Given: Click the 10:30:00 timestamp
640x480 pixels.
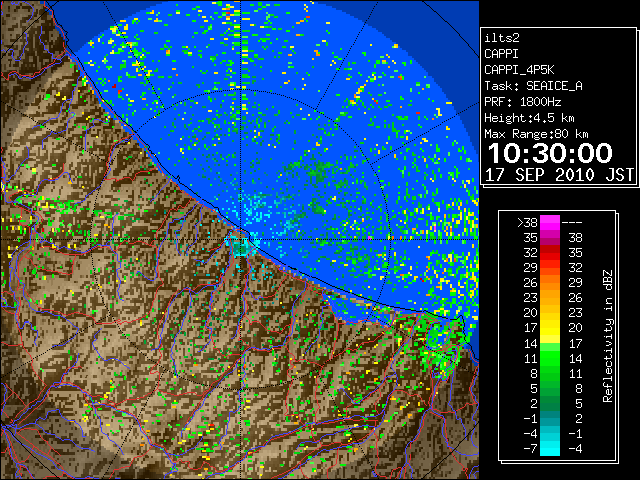Looking at the screenshot, I should pos(550,153).
